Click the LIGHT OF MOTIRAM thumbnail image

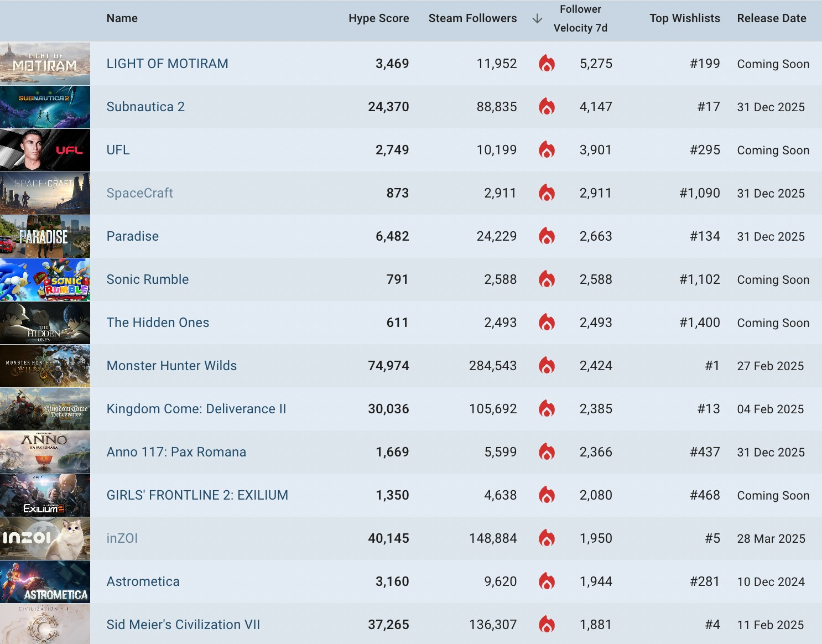[x=45, y=64]
